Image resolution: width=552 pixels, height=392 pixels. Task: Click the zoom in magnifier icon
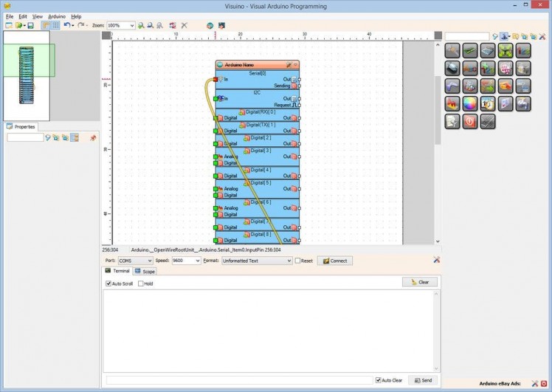(141, 25)
